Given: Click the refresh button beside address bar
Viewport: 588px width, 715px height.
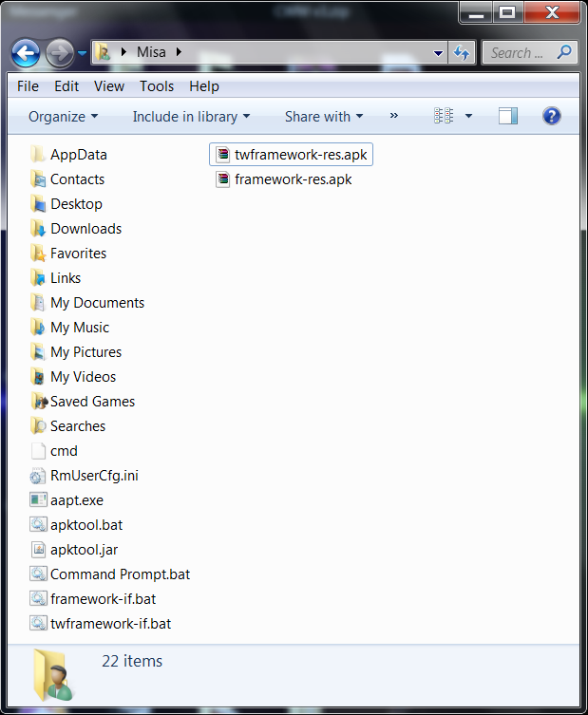Looking at the screenshot, I should tap(463, 53).
